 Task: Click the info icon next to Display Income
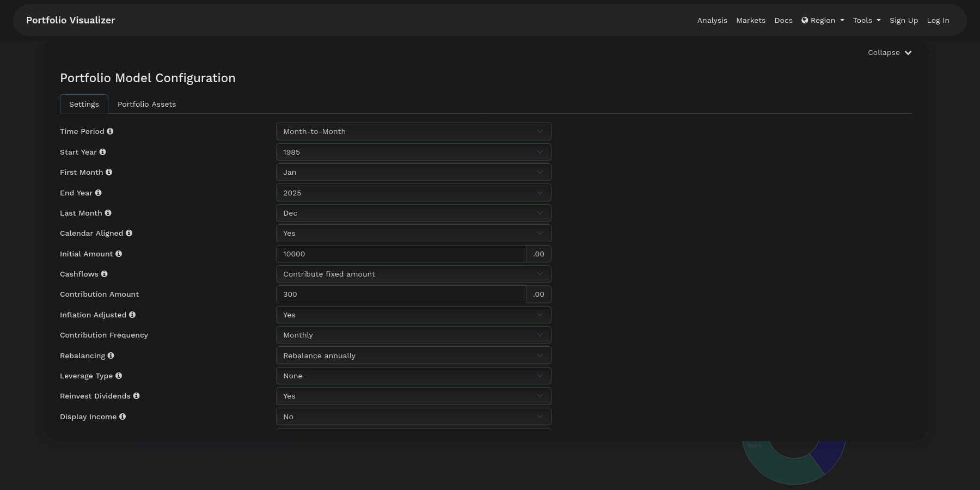(x=122, y=416)
